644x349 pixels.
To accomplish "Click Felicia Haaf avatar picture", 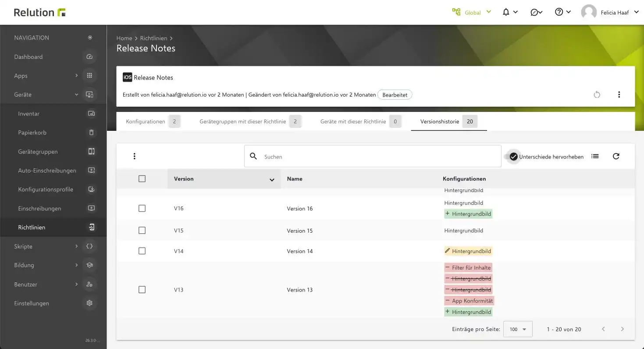I will 589,12.
